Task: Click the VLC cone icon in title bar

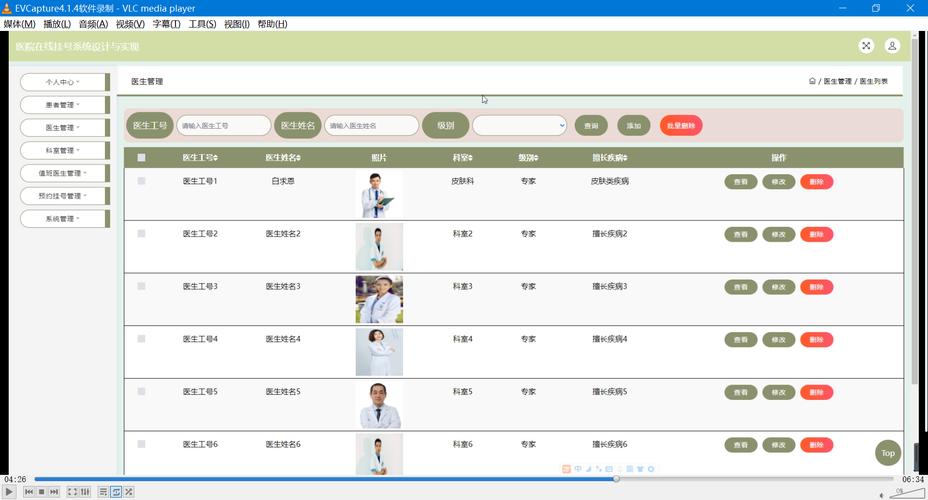Action: [x=7, y=8]
